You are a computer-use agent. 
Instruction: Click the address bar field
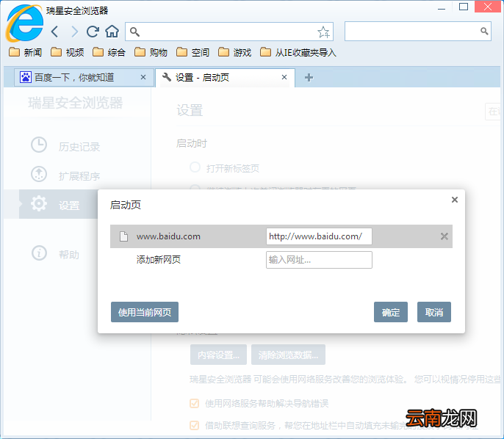coord(229,32)
